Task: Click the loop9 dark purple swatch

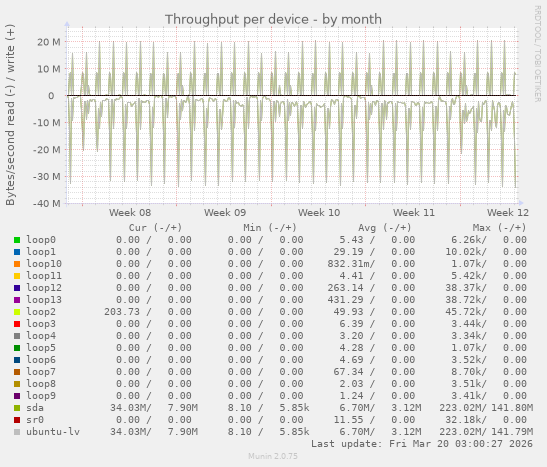Action: [x=17, y=396]
